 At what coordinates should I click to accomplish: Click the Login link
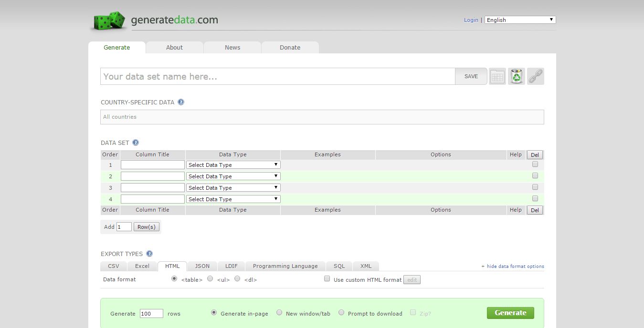(471, 20)
